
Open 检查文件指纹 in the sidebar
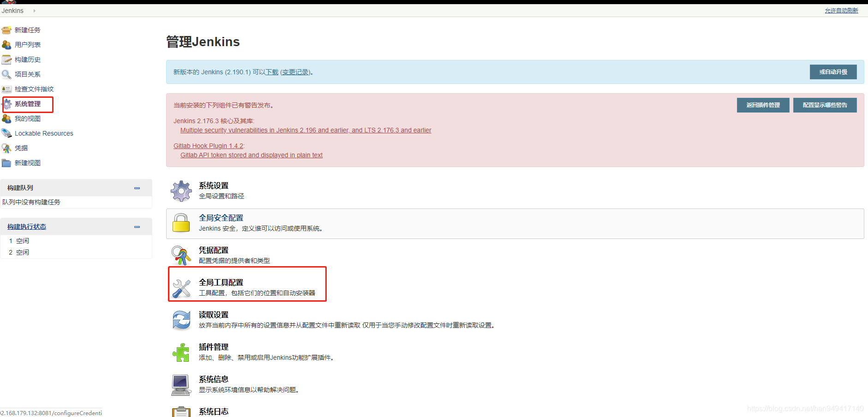34,89
